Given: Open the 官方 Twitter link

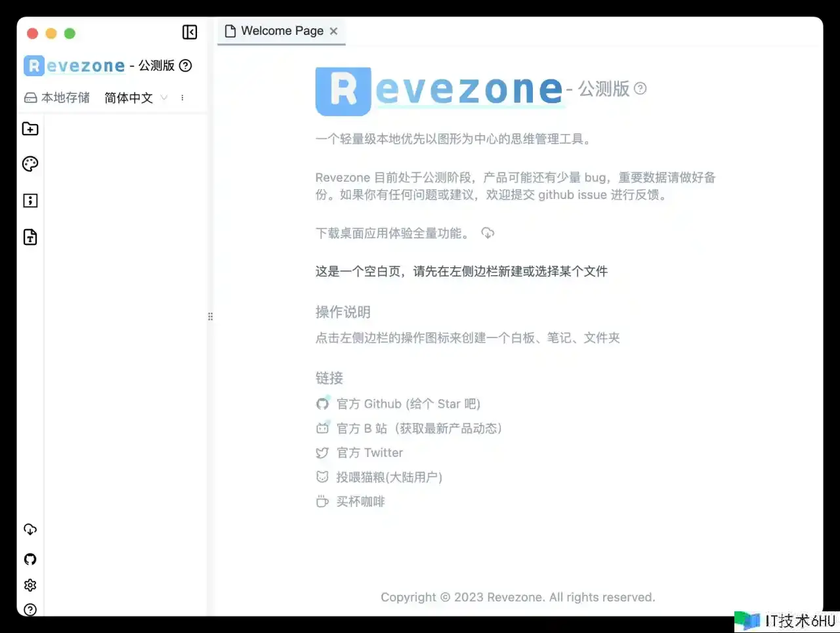Looking at the screenshot, I should point(369,452).
